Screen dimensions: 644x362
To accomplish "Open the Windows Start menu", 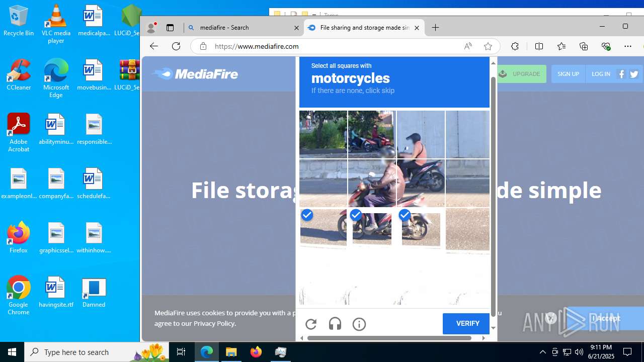I will tap(12, 352).
